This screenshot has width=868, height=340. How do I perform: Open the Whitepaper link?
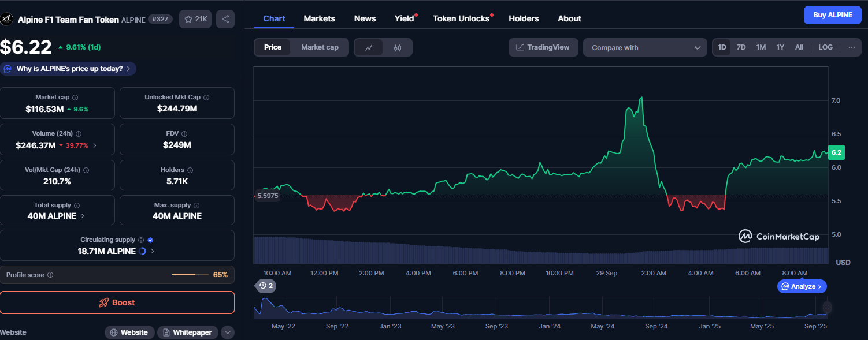pyautogui.click(x=188, y=332)
